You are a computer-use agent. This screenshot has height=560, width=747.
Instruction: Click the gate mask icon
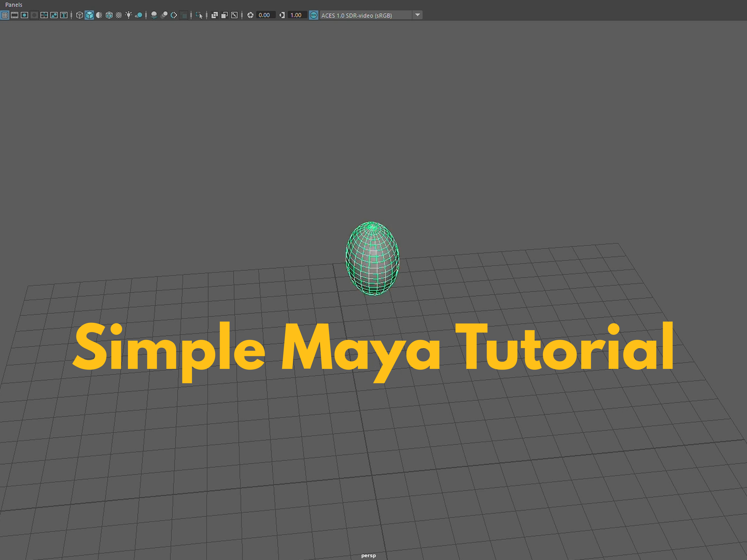tap(34, 15)
